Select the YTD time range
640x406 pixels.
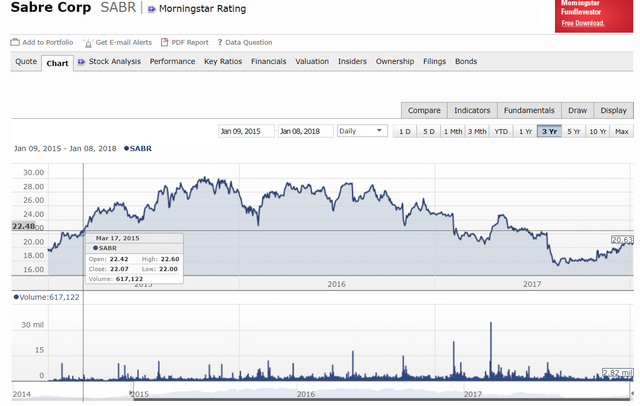coord(501,131)
